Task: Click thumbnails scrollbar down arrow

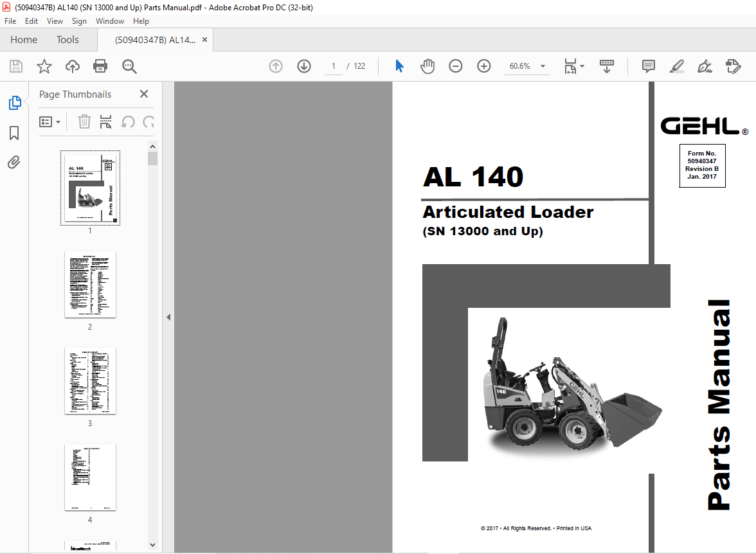Action: click(153, 545)
